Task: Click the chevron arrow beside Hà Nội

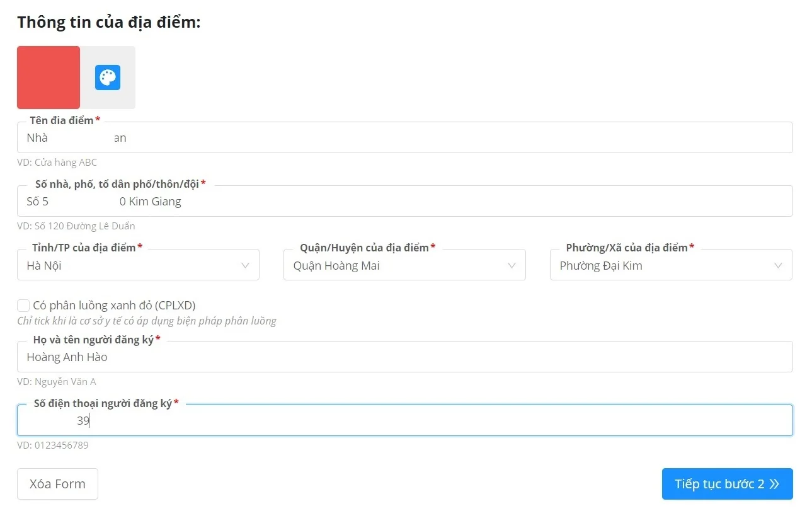Action: click(x=246, y=265)
